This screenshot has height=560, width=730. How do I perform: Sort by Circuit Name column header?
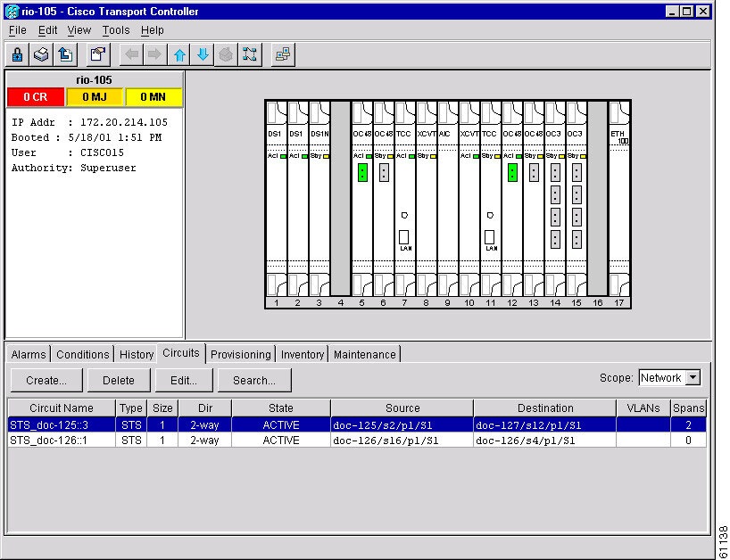pyautogui.click(x=62, y=408)
